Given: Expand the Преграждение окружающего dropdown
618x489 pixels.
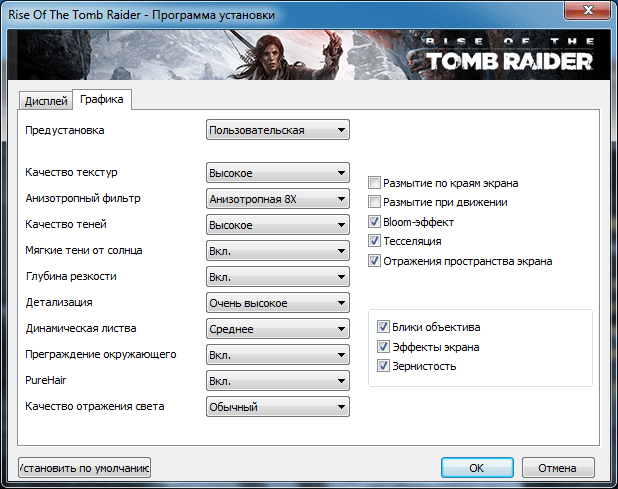Looking at the screenshot, I should pos(277,355).
